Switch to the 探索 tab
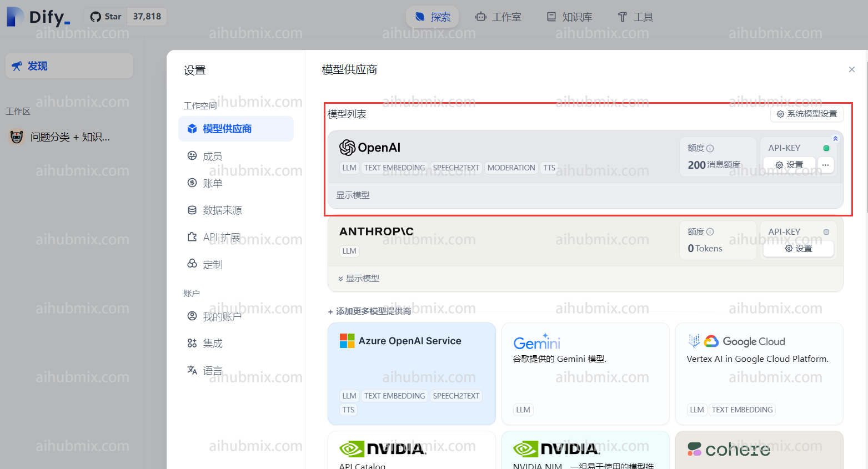This screenshot has width=868, height=469. tap(433, 17)
